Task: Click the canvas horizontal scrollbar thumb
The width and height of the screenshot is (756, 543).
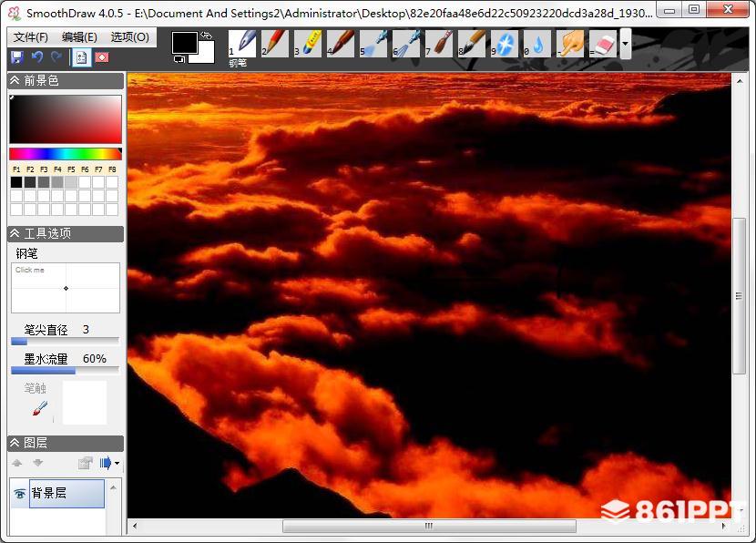Action: click(429, 526)
